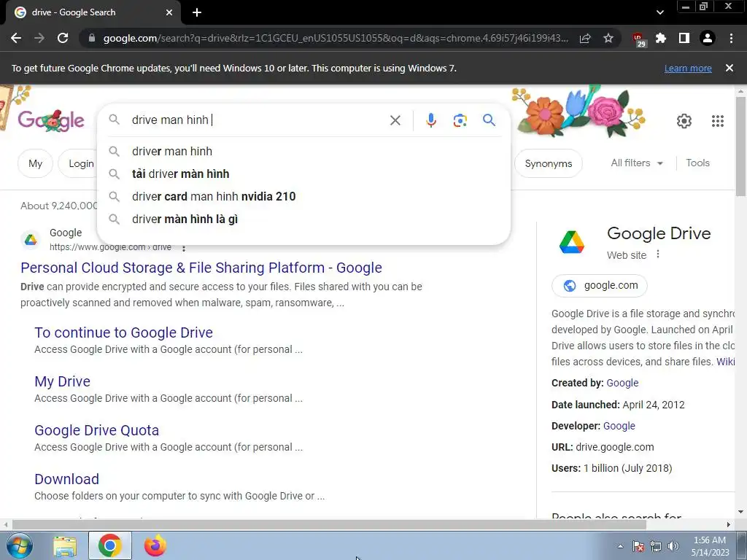This screenshot has height=560, width=747.
Task: Search by image with Google Lens
Action: (x=460, y=120)
